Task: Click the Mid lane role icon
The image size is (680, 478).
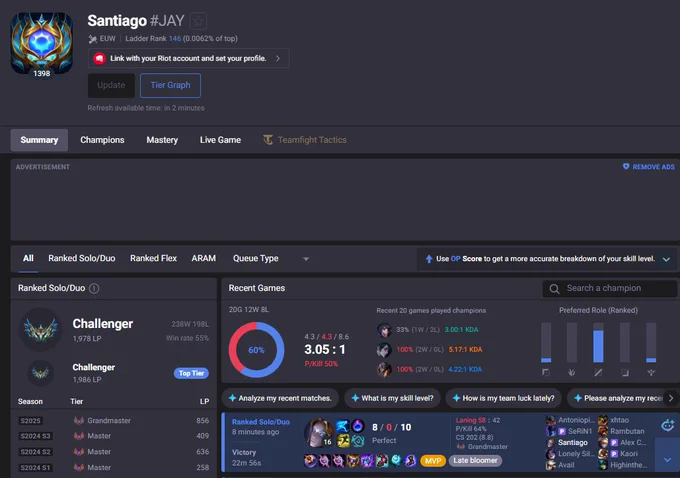Action: coord(598,373)
